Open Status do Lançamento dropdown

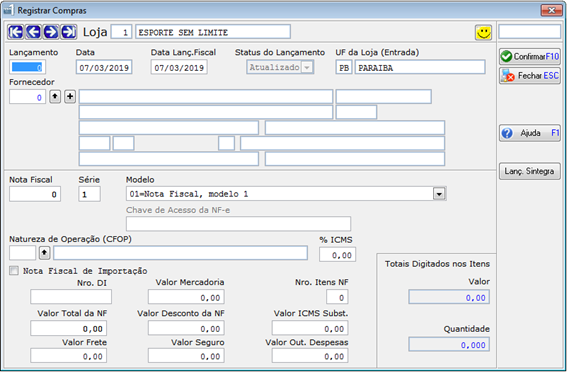pos(307,67)
